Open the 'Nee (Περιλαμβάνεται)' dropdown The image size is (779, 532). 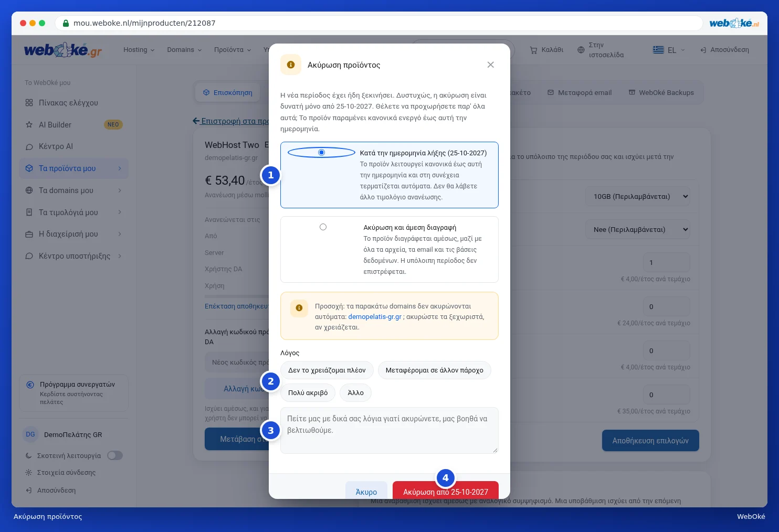(x=638, y=230)
